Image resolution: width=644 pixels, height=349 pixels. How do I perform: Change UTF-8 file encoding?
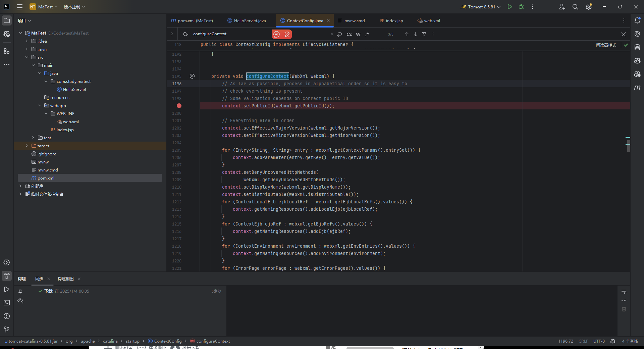pos(599,341)
